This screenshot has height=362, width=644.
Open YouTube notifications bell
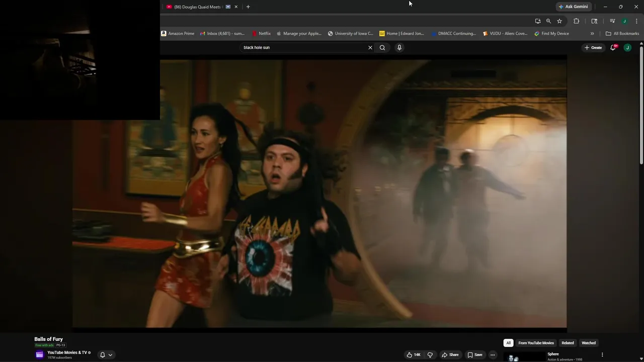click(x=613, y=48)
